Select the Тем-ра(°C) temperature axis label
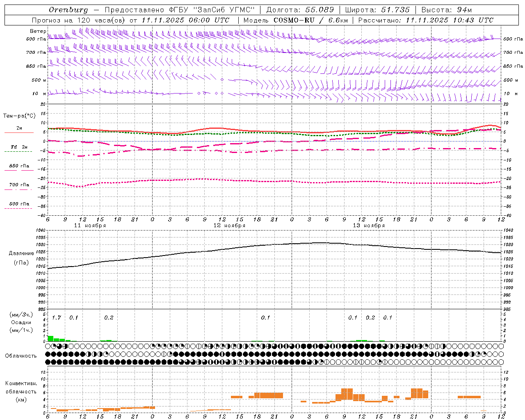This screenshot has height=420, width=525. click(x=19, y=116)
